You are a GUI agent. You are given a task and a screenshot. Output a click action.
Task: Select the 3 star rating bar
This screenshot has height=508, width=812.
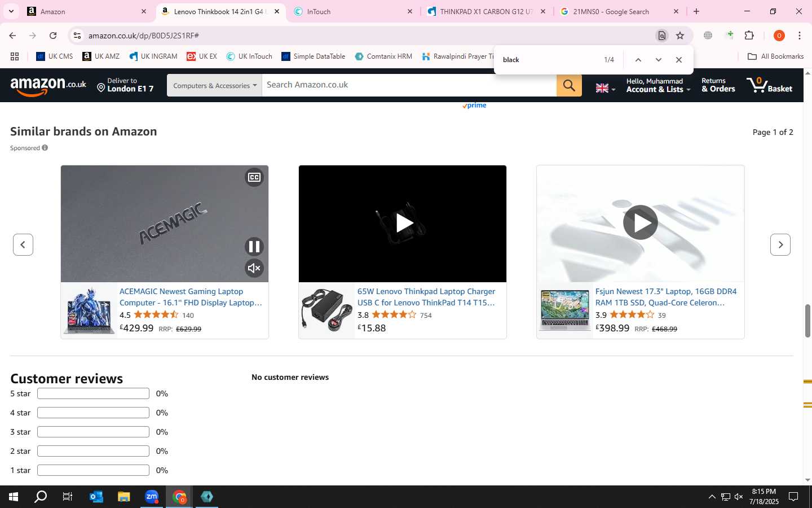pos(93,432)
